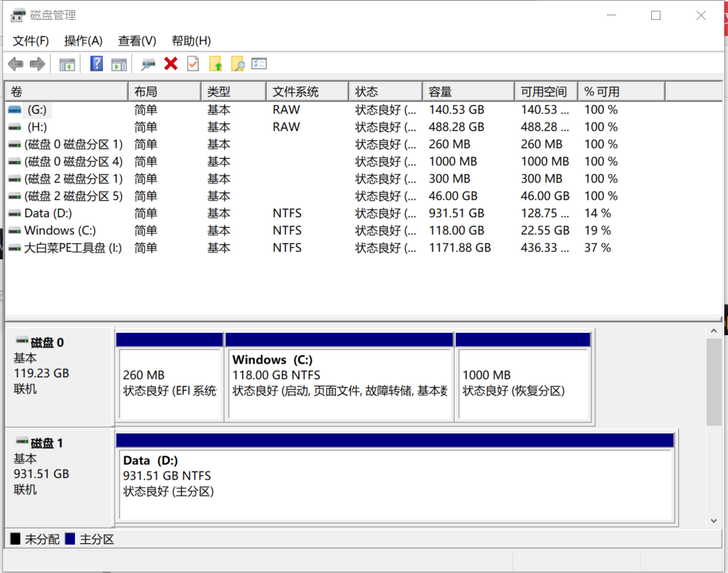
Task: Toggle the action pane toolbar icon
Action: [x=120, y=64]
